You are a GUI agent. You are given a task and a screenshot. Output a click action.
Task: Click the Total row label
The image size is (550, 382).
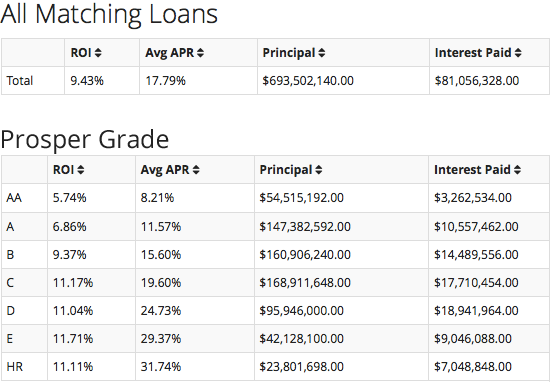pos(20,81)
